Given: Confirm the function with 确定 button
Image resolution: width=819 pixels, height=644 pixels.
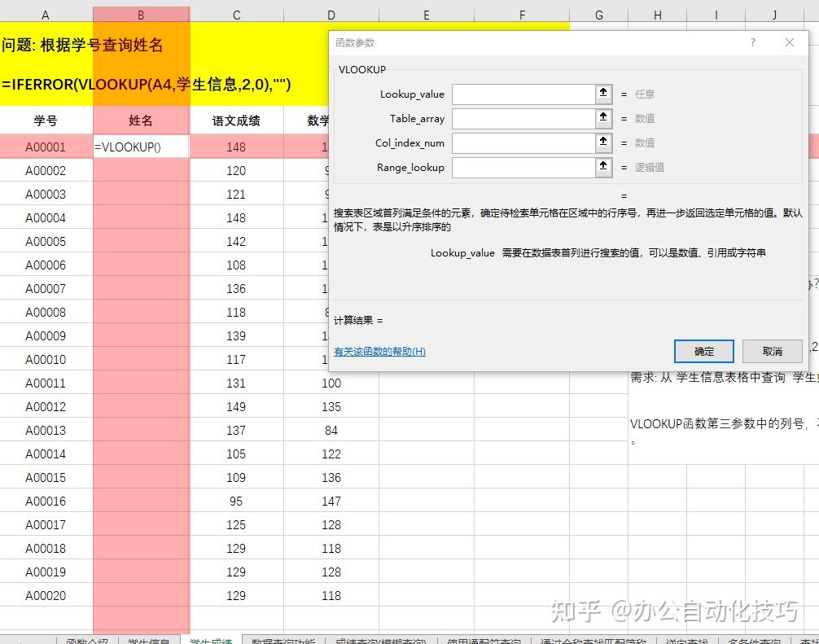Looking at the screenshot, I should 703,351.
